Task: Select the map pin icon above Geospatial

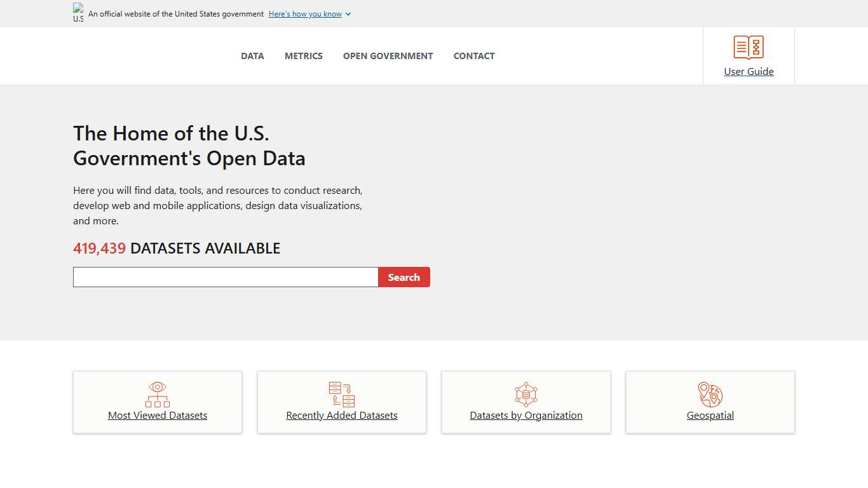Action: (710, 393)
